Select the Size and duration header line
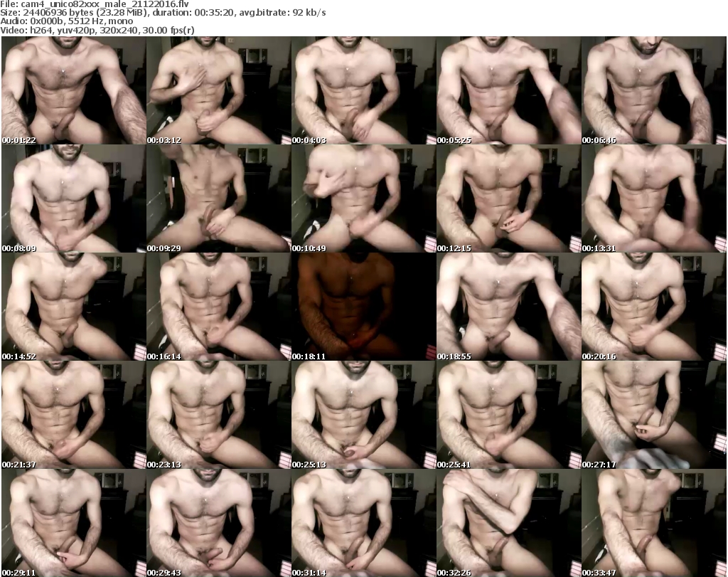 (x=164, y=12)
